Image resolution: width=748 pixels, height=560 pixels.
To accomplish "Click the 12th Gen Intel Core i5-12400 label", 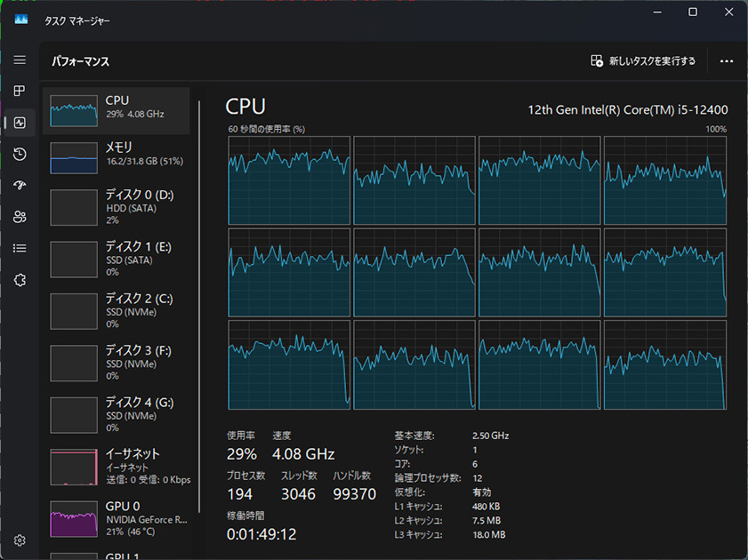I will [628, 110].
